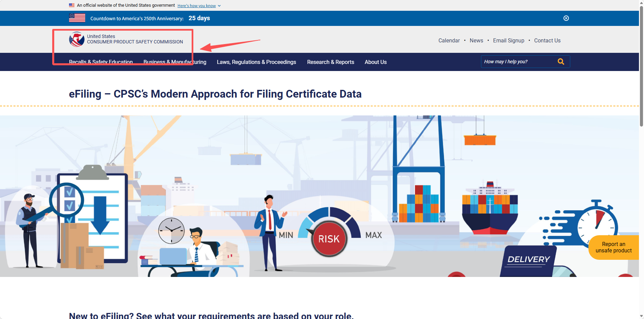Screen dimensions: 644x319
Task: Click the US flag icon in government banner
Action: coord(72,5)
